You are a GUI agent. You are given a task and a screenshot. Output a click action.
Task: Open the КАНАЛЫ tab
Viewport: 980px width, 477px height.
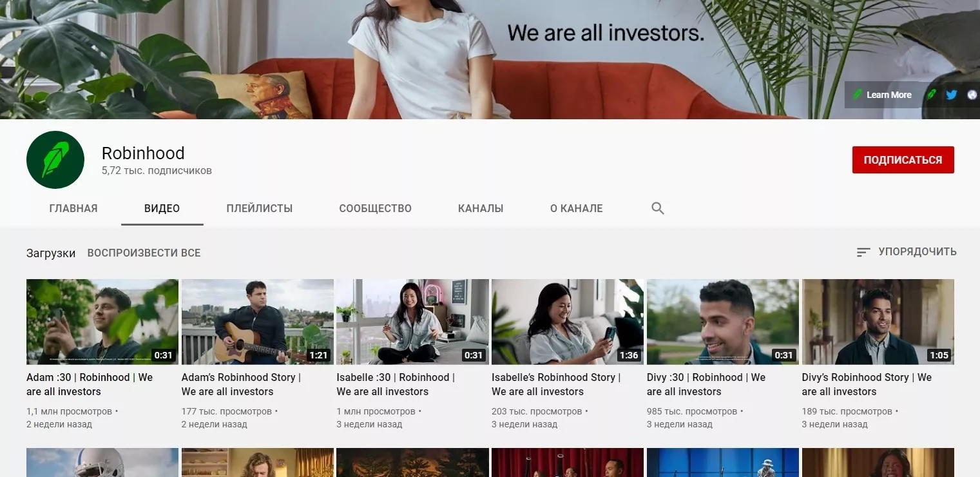tap(481, 208)
